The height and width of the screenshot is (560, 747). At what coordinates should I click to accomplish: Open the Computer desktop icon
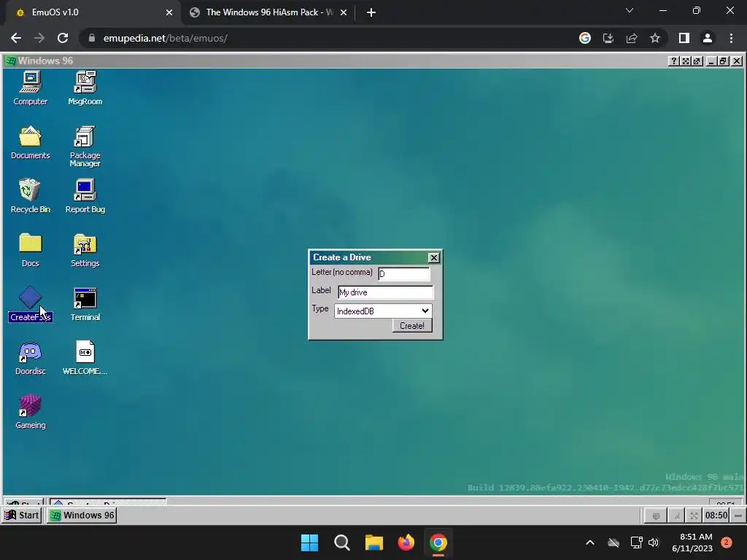pyautogui.click(x=31, y=87)
